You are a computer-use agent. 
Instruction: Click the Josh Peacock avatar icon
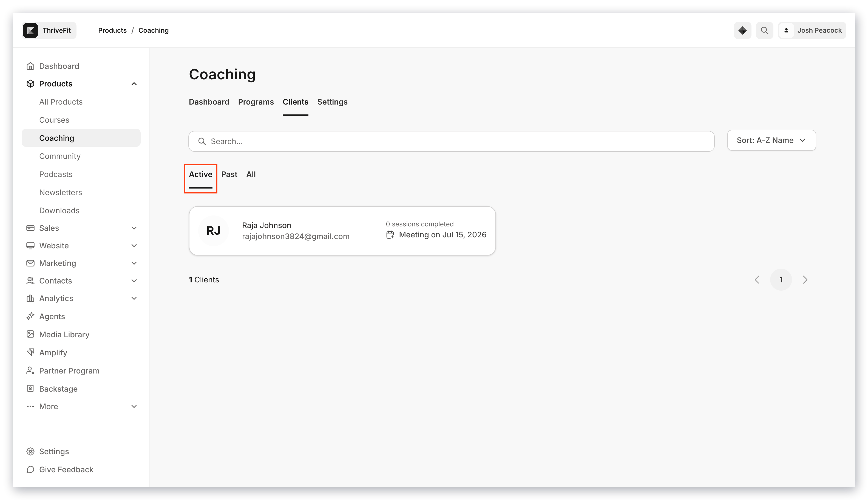tap(786, 30)
